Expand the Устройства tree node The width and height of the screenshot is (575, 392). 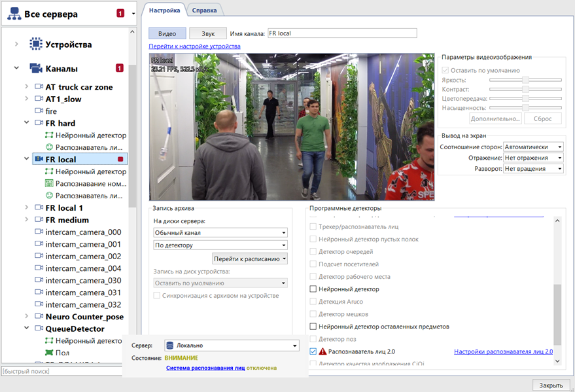[x=16, y=44]
